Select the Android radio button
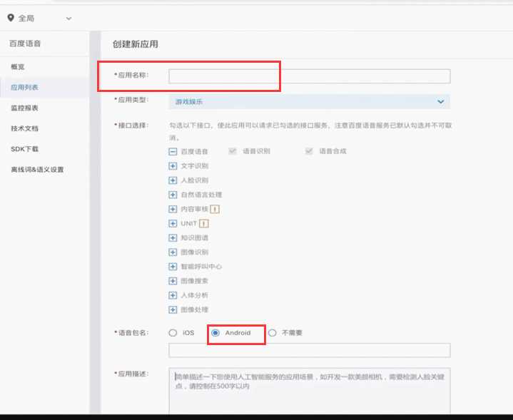Viewport: 513px width, 420px height. (215, 333)
